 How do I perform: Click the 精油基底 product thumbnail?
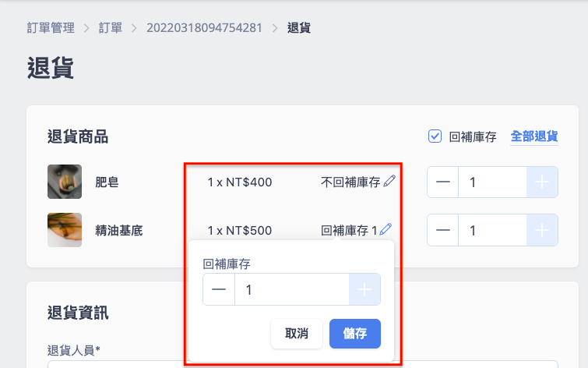pos(65,230)
